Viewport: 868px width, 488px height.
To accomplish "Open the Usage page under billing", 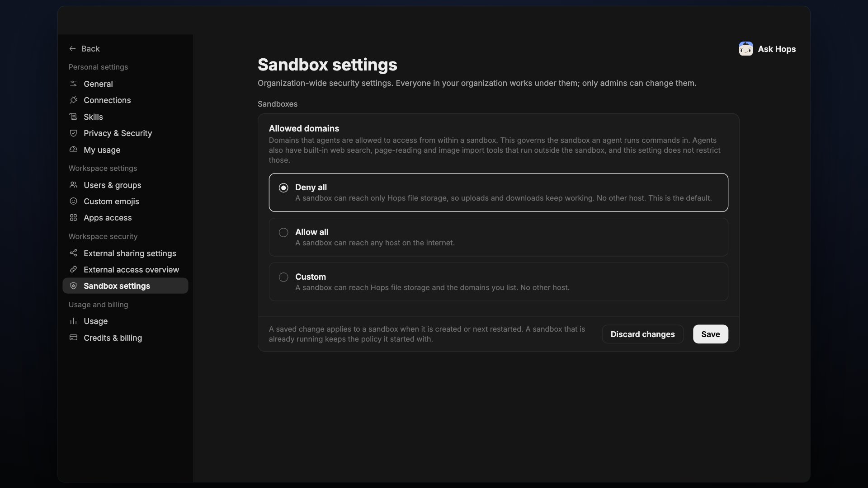I will [x=125, y=321].
